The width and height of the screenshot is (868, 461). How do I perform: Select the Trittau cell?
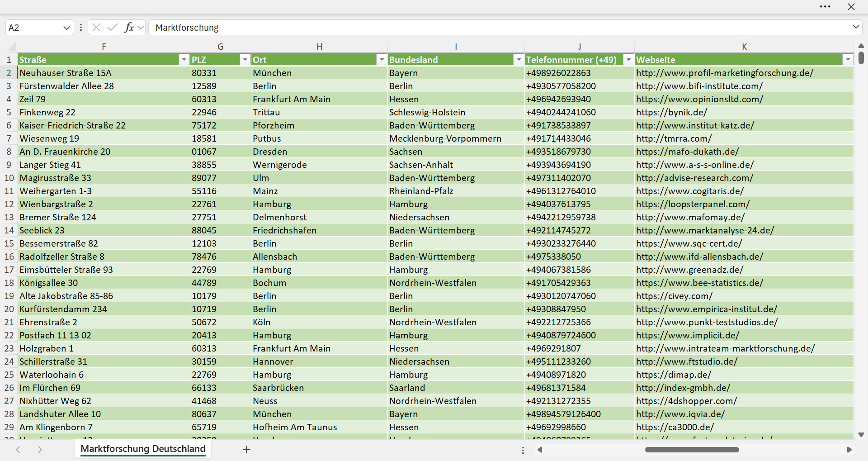pyautogui.click(x=319, y=112)
